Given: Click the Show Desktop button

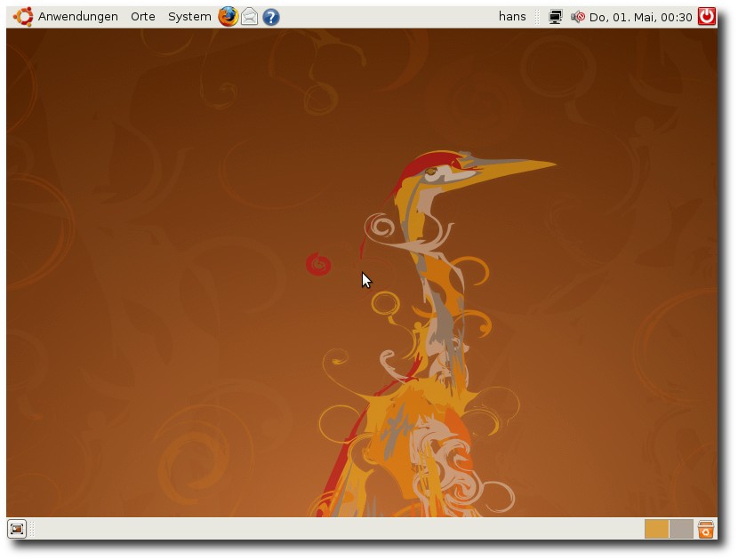Looking at the screenshot, I should 17,529.
